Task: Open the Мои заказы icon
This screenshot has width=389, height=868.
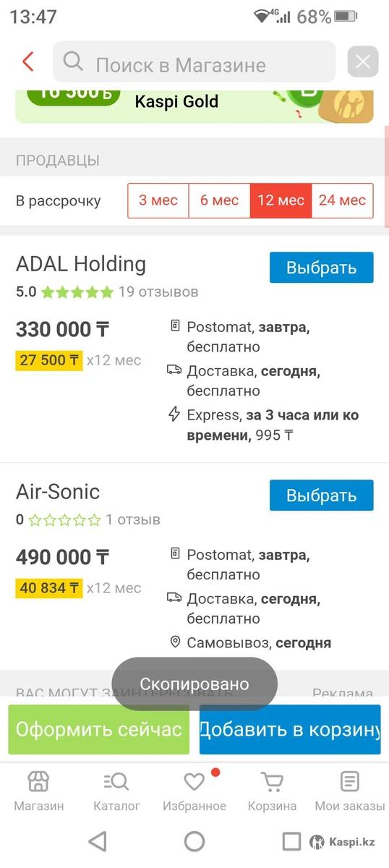Action: click(350, 781)
